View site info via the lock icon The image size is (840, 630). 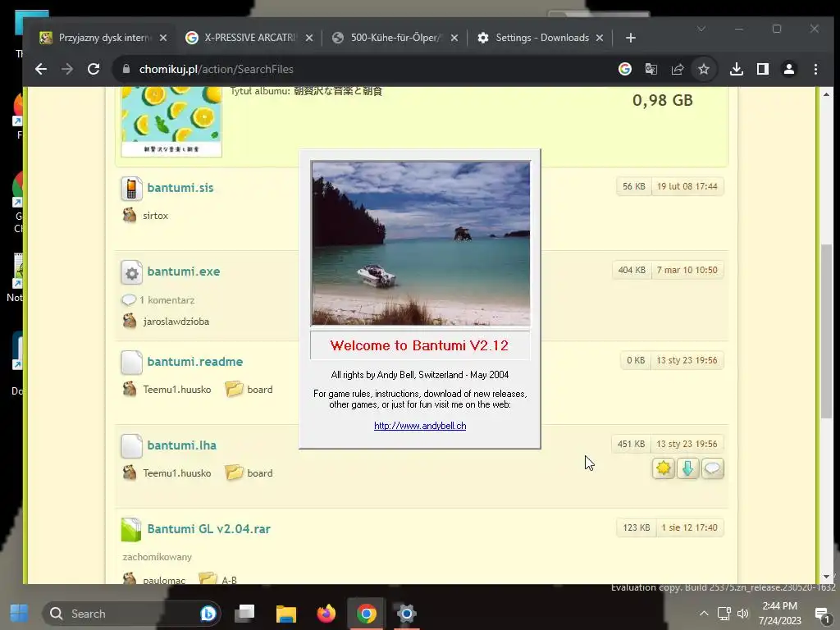pos(126,69)
